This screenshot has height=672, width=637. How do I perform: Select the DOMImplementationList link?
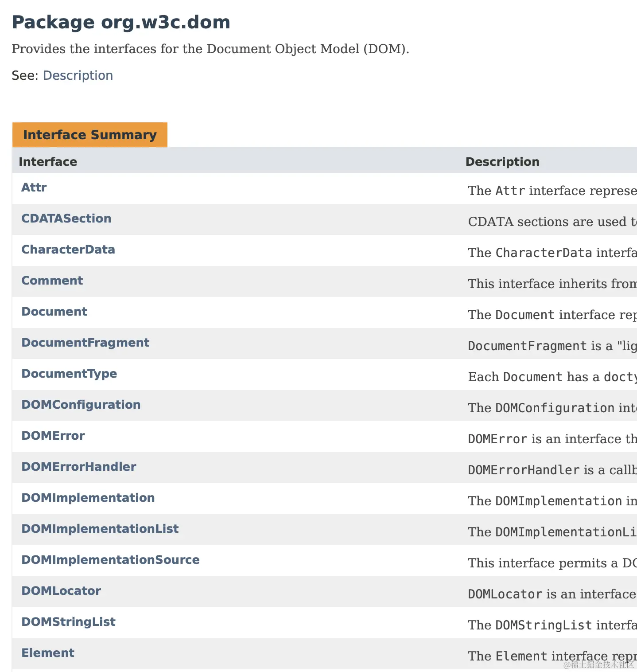[100, 529]
